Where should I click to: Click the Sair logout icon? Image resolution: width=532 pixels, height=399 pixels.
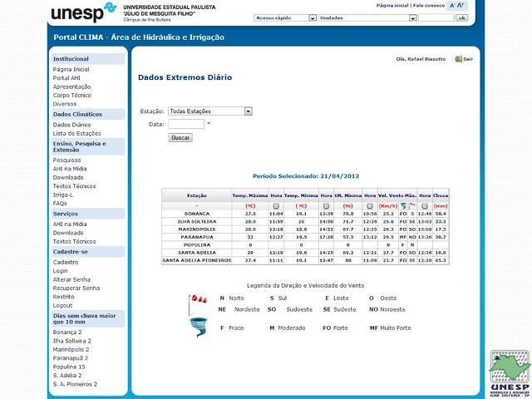point(458,59)
